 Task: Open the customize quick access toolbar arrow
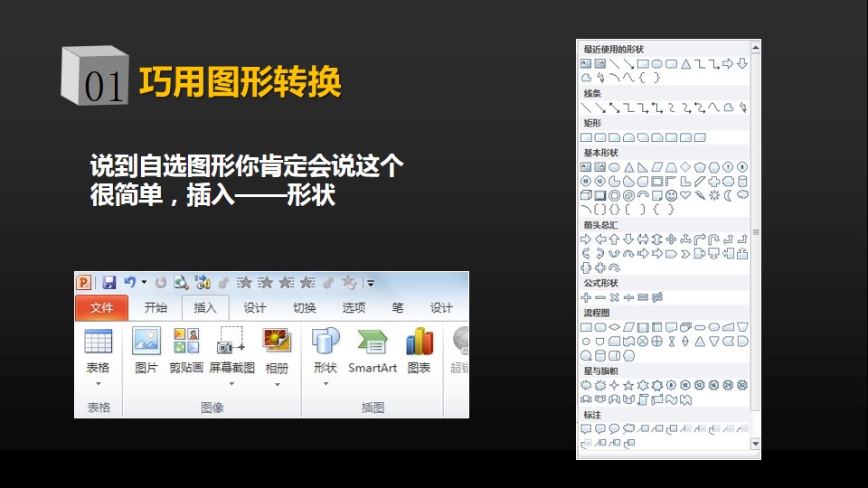[x=371, y=283]
